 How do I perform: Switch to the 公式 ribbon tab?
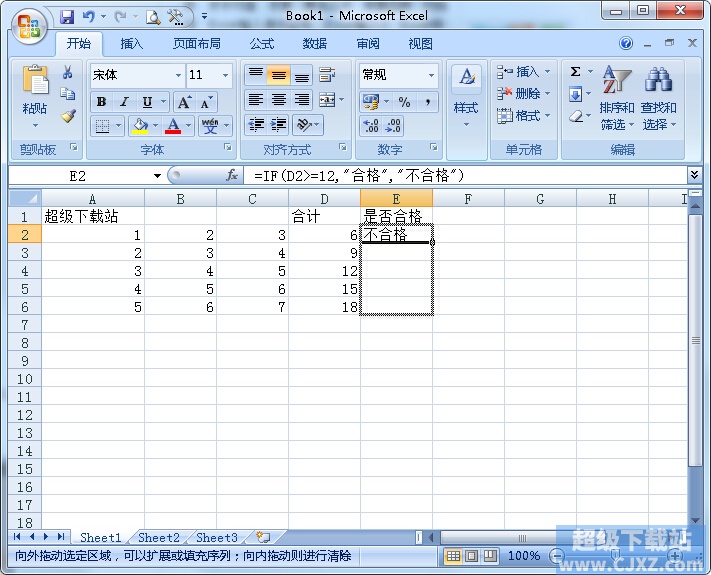pos(262,44)
